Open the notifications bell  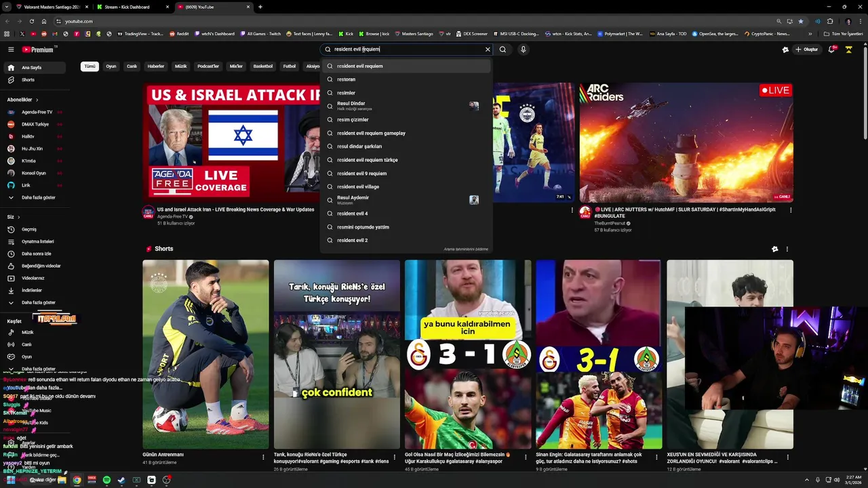(x=832, y=49)
